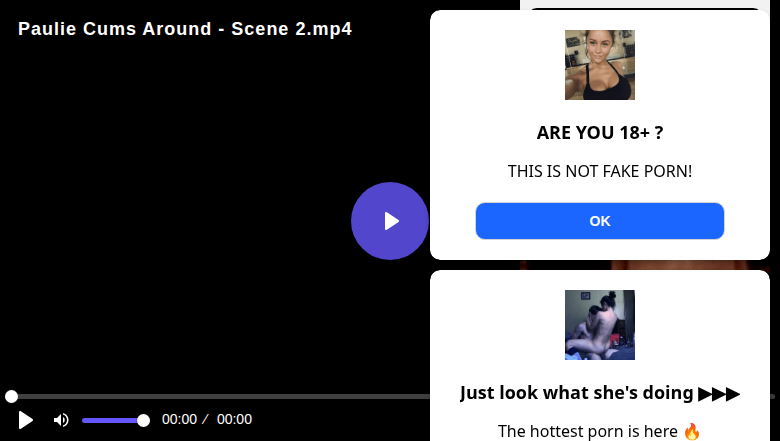Click the fire emoji in lower popup
This screenshot has width=780, height=441.
click(x=692, y=432)
